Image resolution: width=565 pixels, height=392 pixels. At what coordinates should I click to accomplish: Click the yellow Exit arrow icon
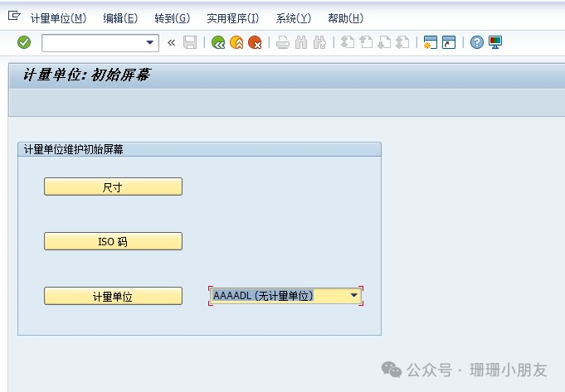236,42
